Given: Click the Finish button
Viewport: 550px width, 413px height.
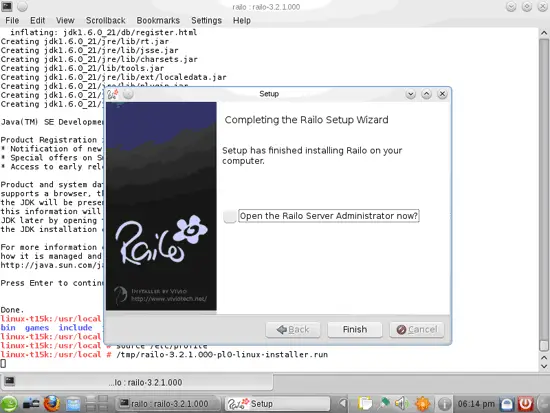Looking at the screenshot, I should point(355,329).
